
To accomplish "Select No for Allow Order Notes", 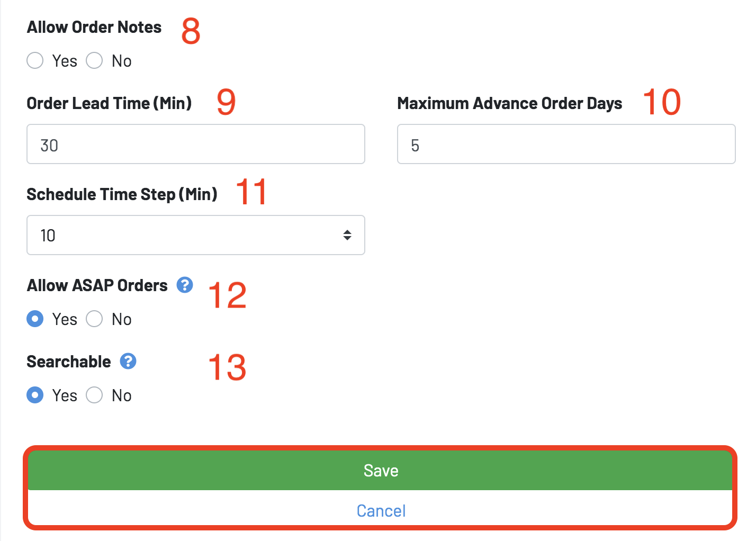I will (x=94, y=60).
